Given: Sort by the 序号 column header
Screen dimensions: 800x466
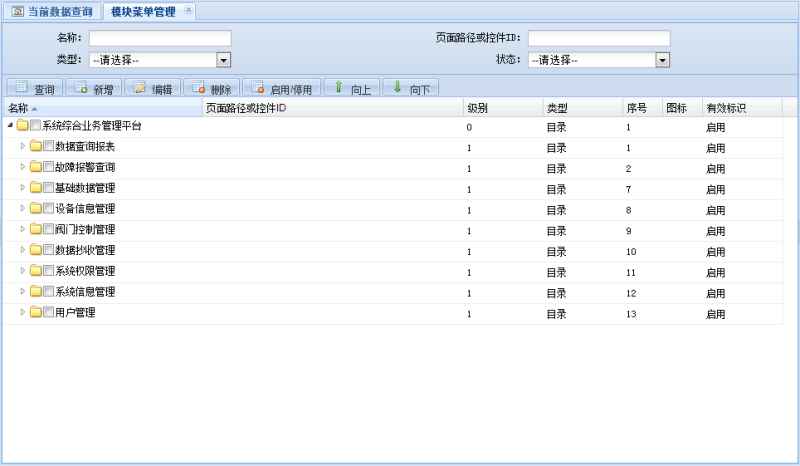Looking at the screenshot, I should tap(642, 108).
